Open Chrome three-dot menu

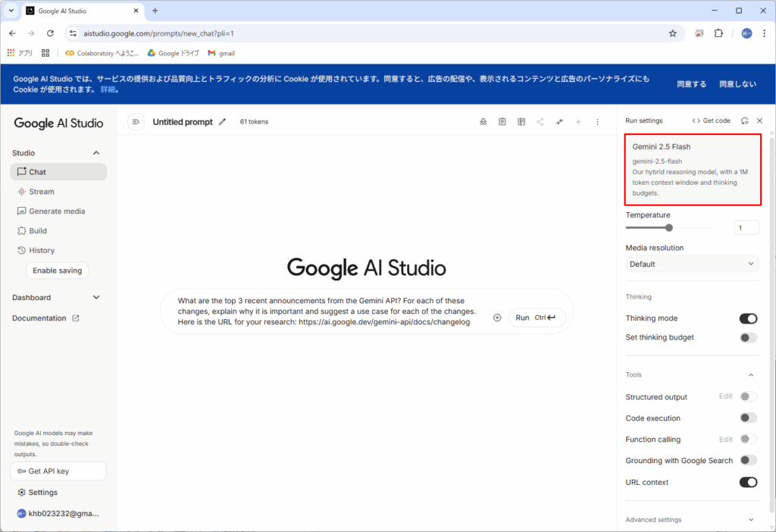pyautogui.click(x=765, y=33)
